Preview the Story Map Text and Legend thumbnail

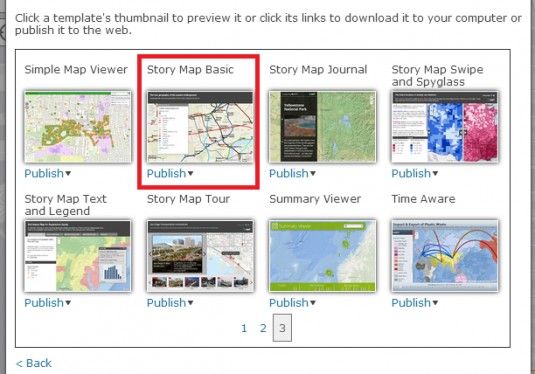click(x=77, y=256)
